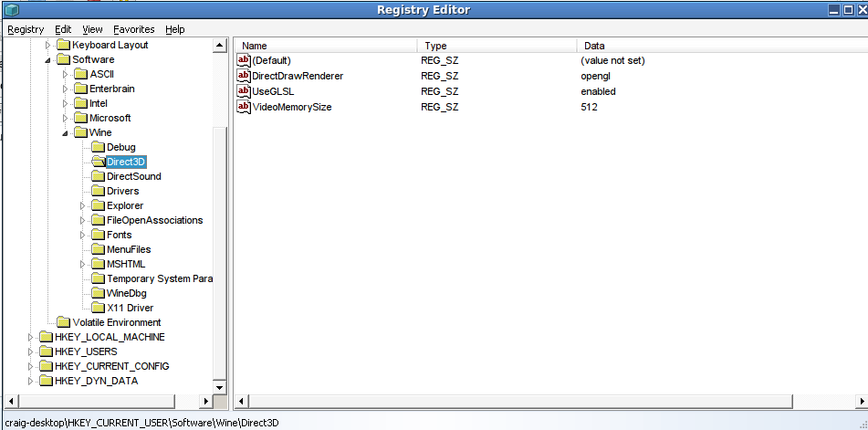Expand the MSHTML key
Image resolution: width=868 pixels, height=430 pixels.
(x=83, y=264)
